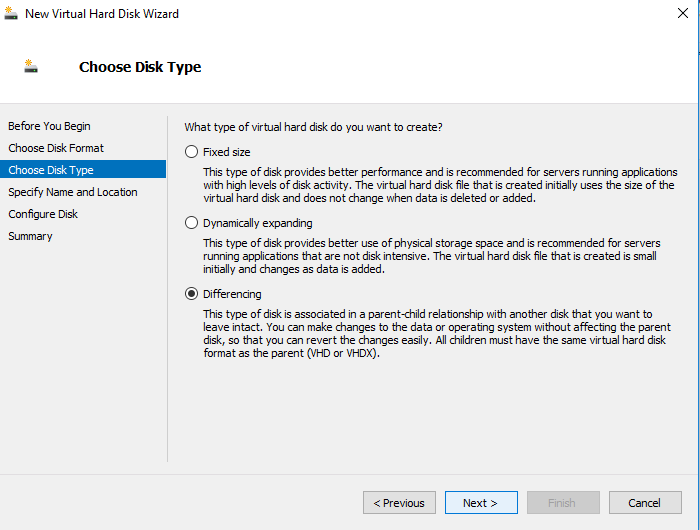Go to Before You Begin step
This screenshot has height=530, width=700.
pos(49,126)
